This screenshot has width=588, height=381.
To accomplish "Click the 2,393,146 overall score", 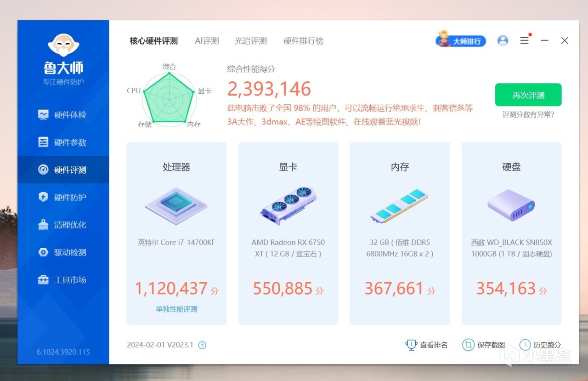I will tap(269, 89).
